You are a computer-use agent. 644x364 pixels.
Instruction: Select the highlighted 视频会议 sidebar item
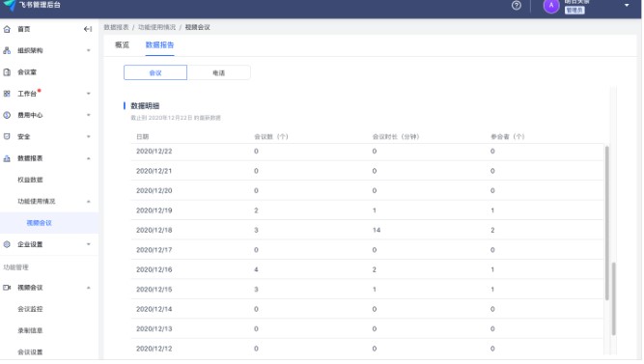tap(49, 223)
